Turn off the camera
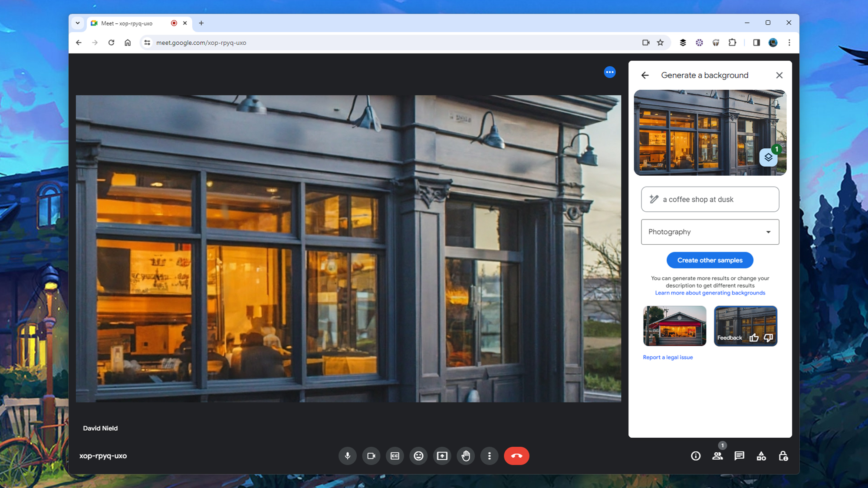Image resolution: width=868 pixels, height=488 pixels. coord(371,456)
